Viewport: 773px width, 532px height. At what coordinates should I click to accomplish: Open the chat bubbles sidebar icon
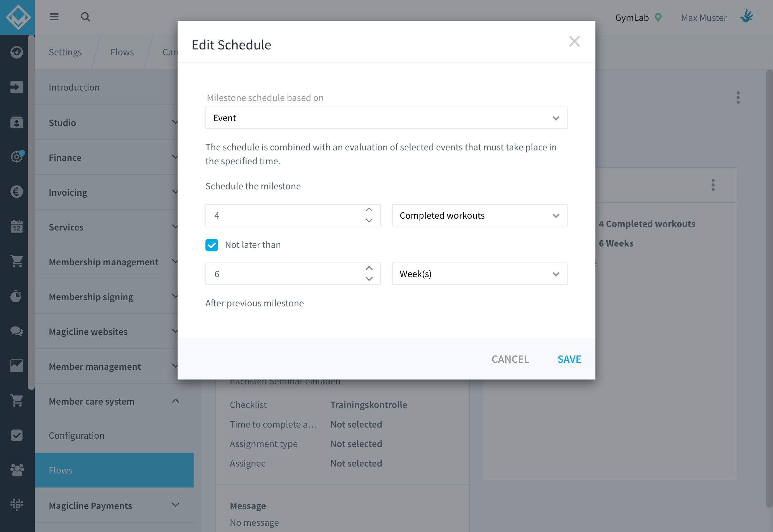(16, 331)
